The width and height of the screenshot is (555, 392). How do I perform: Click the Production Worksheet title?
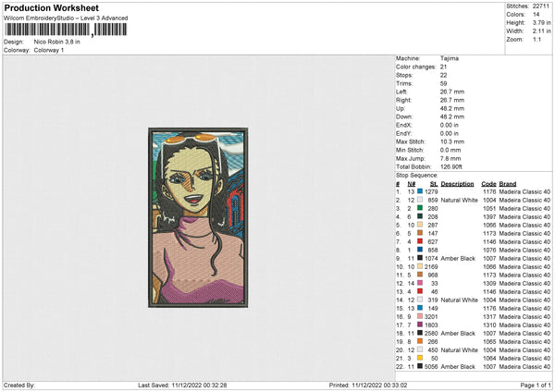52,7
